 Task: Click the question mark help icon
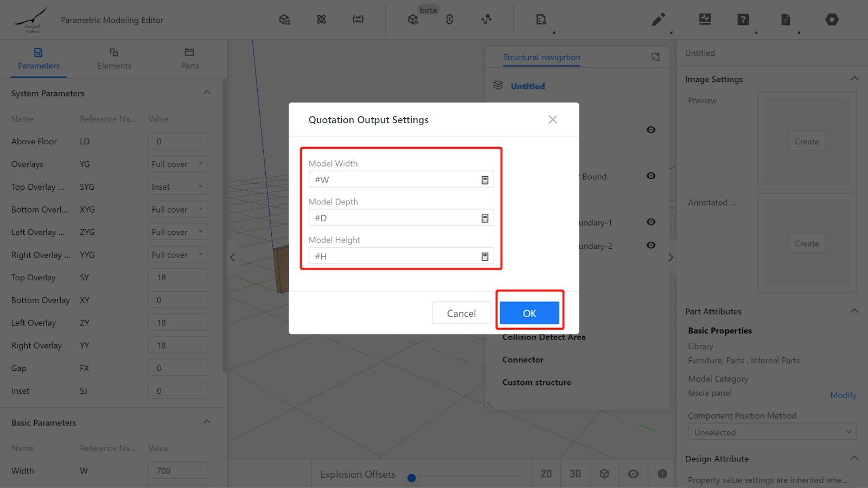743,20
